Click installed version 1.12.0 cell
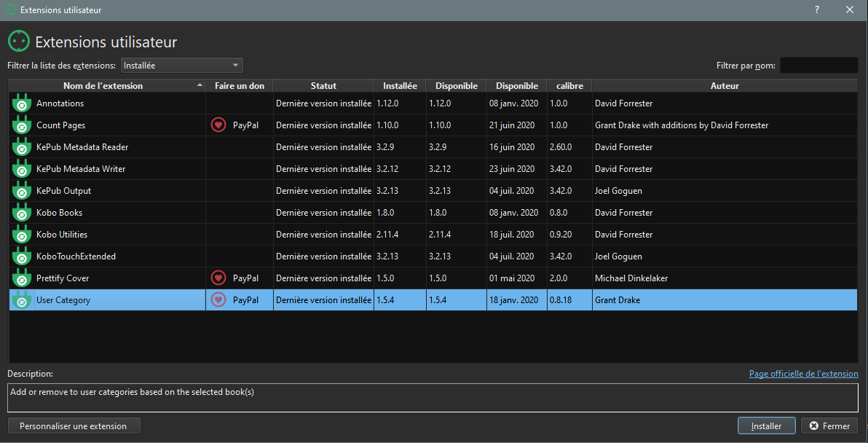Image resolution: width=868 pixels, height=443 pixels. pyautogui.click(x=401, y=103)
